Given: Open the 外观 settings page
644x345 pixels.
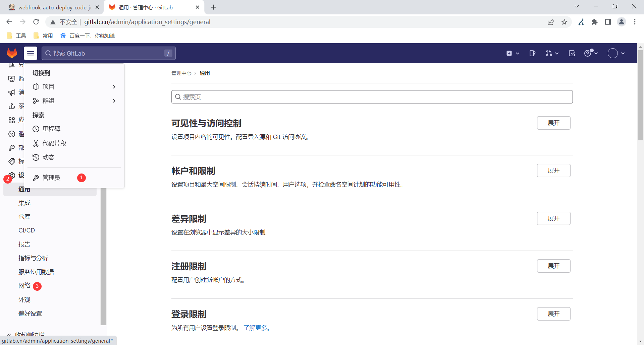Looking at the screenshot, I should tap(24, 300).
